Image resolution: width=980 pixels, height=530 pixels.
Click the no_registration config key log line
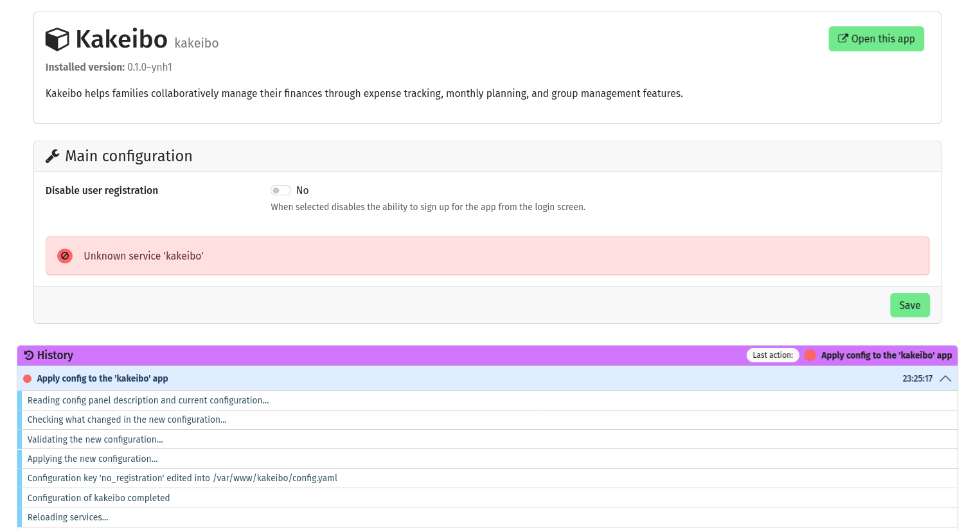click(x=183, y=478)
